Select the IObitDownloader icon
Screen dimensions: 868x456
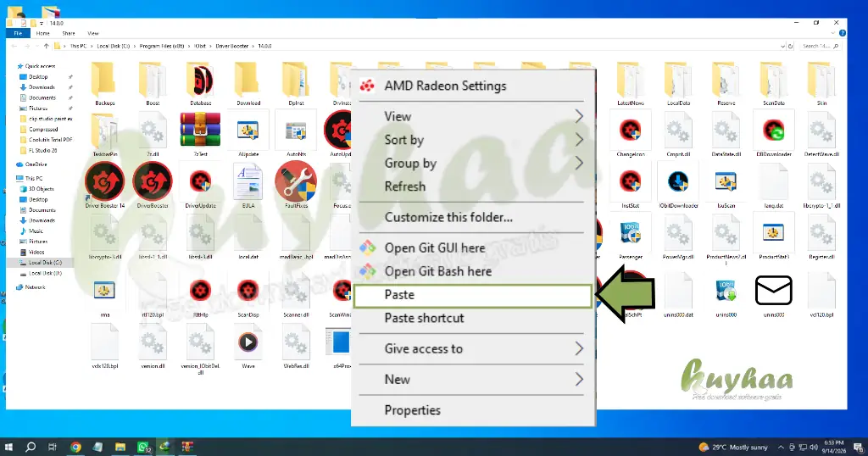click(x=677, y=181)
